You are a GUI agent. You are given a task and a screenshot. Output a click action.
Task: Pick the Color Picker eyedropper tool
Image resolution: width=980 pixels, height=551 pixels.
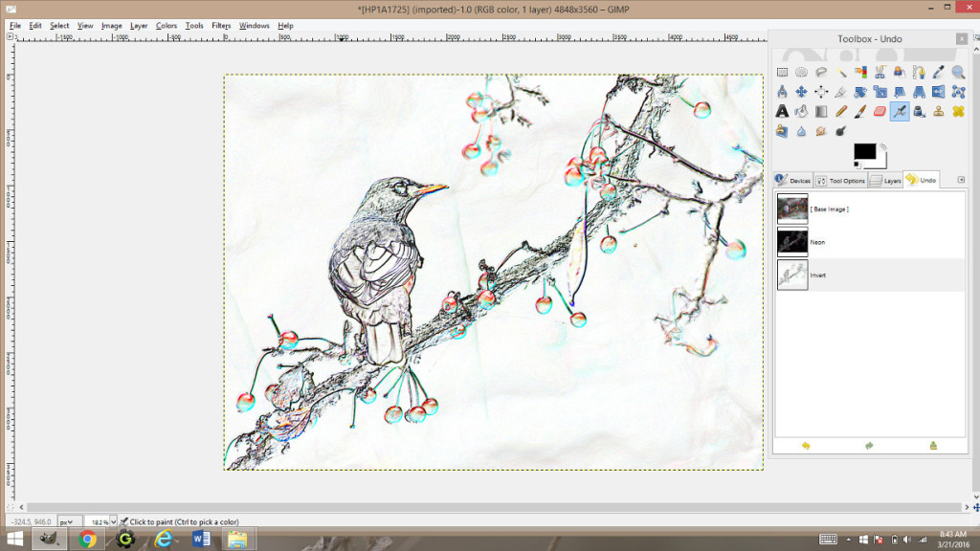coord(938,72)
